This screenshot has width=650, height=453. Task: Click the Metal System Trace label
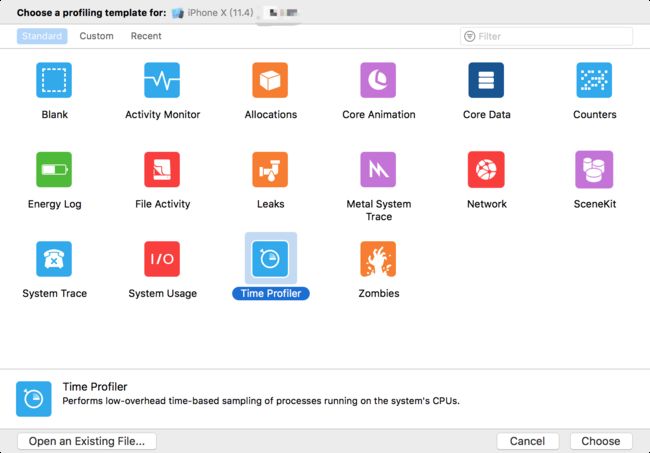pyautogui.click(x=379, y=210)
